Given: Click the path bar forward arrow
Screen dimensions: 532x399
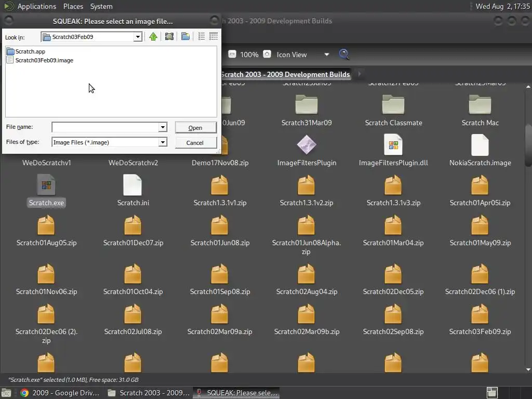Looking at the screenshot, I should click(360, 74).
